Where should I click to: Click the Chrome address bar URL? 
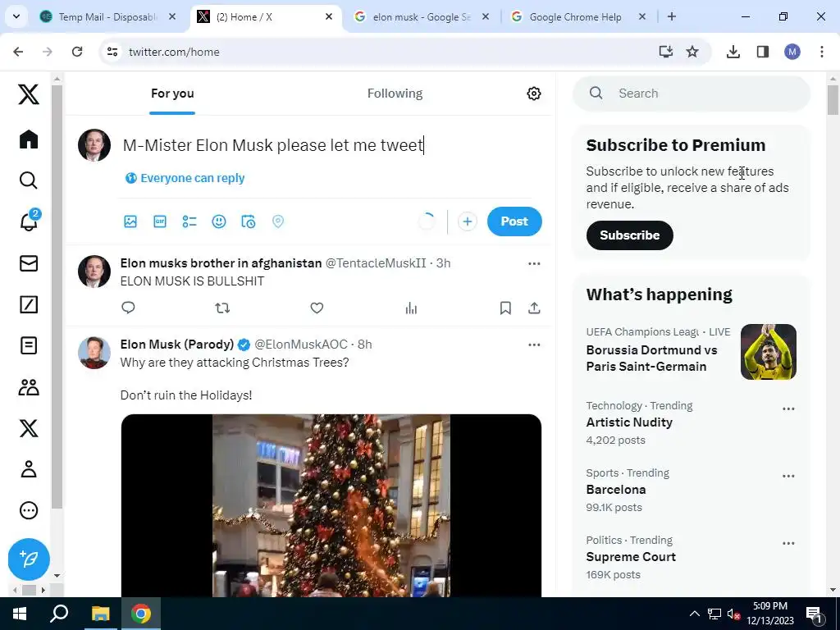(x=174, y=52)
